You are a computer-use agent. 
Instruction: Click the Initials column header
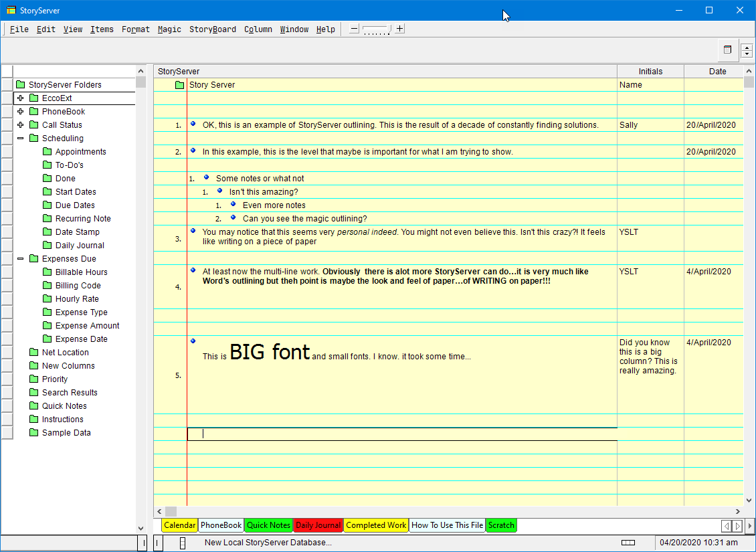(x=650, y=72)
